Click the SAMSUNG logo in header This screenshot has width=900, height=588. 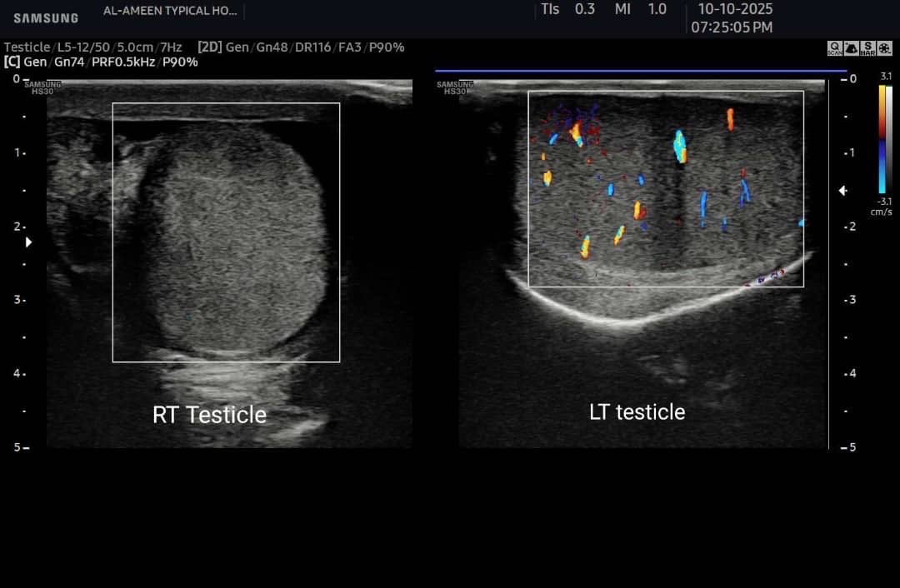pyautogui.click(x=46, y=18)
